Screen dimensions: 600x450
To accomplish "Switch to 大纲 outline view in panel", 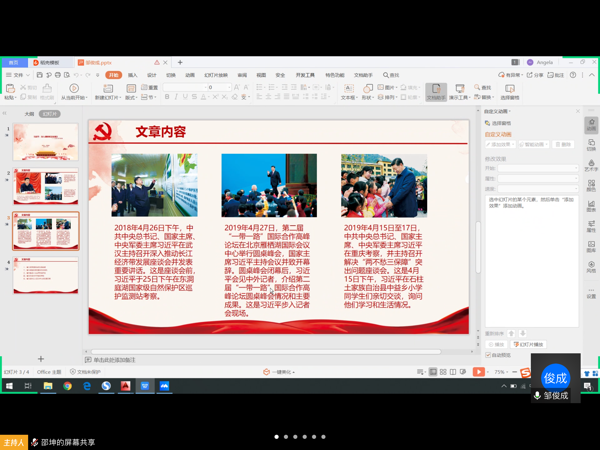I will (29, 115).
